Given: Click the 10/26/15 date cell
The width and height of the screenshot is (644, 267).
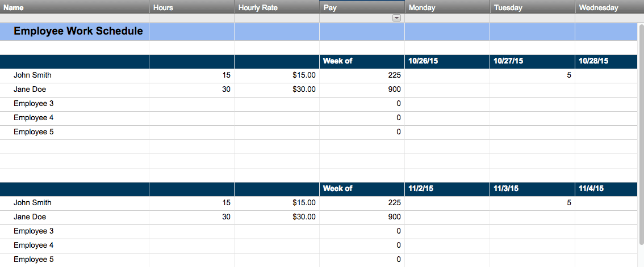Looking at the screenshot, I should coord(448,62).
